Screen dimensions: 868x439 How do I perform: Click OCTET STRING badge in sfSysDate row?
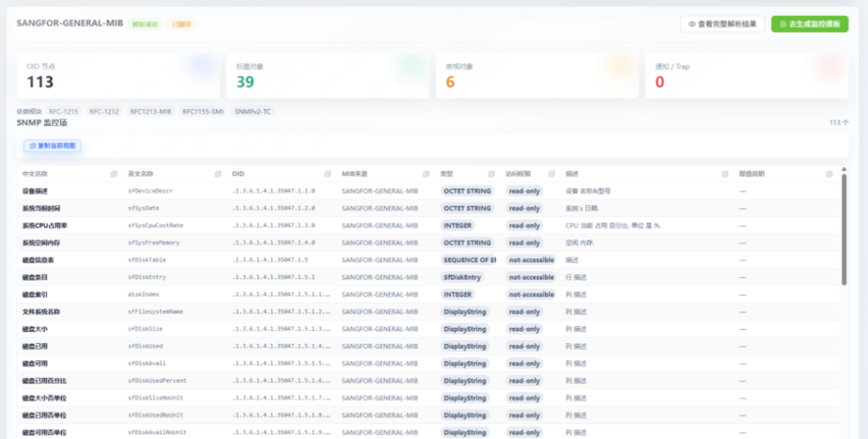[467, 208]
